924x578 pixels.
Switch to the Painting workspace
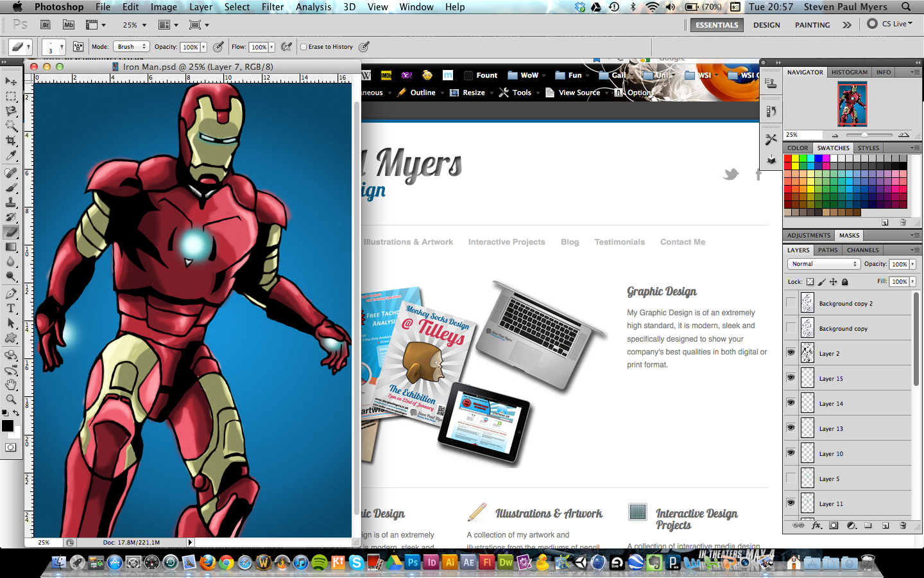coord(812,25)
